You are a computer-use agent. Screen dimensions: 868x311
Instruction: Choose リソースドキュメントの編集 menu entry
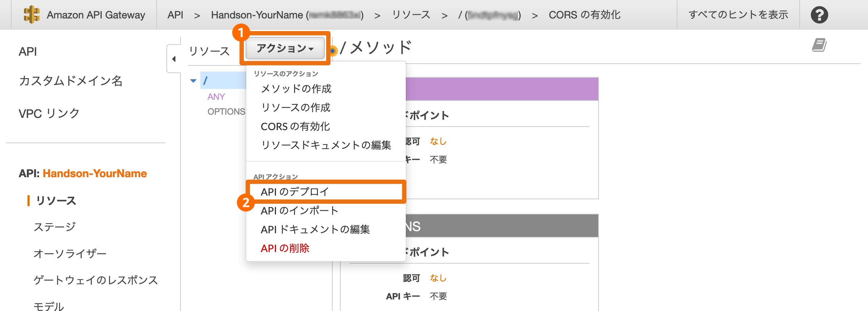click(x=326, y=145)
